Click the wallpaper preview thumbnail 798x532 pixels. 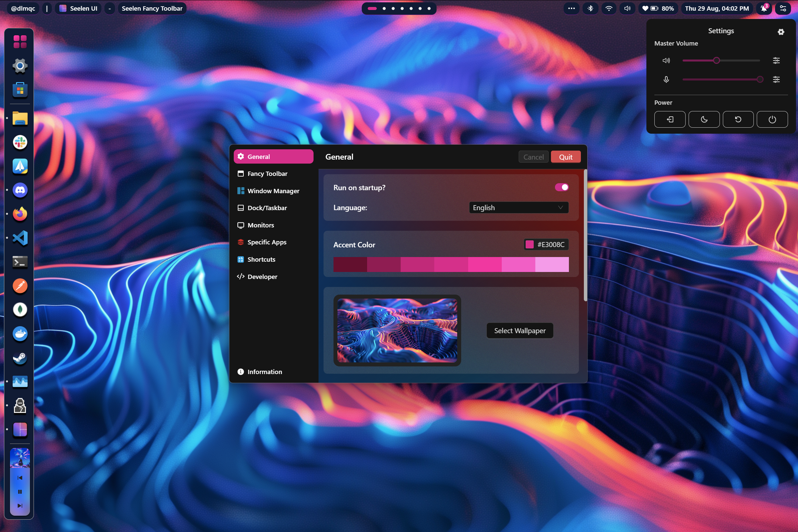(397, 331)
